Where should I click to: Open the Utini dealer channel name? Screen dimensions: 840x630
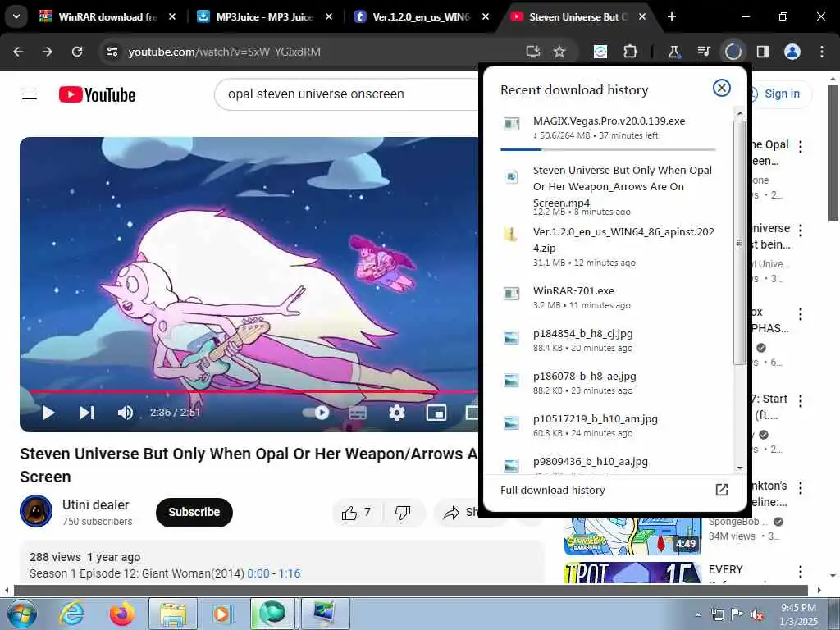pyautogui.click(x=95, y=504)
